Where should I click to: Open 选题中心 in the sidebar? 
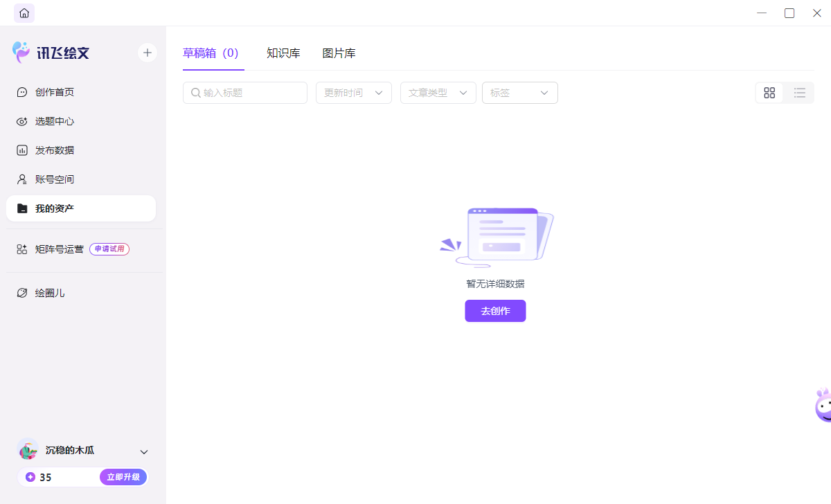point(81,121)
